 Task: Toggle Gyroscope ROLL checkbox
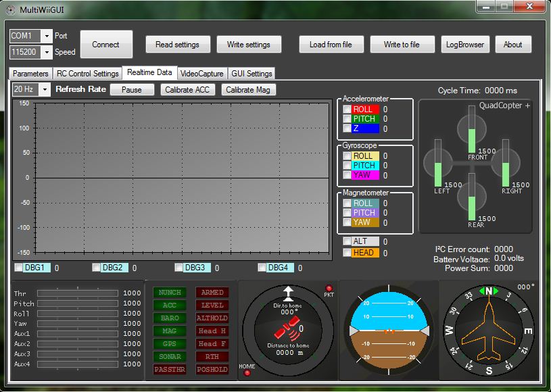point(347,155)
